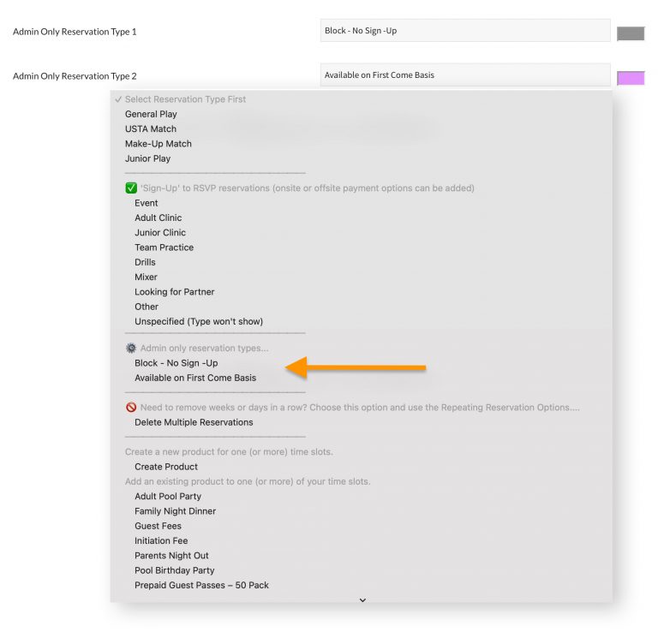Click the gear icon beside Admin only types
This screenshot has width=658, height=644.
[x=131, y=349]
